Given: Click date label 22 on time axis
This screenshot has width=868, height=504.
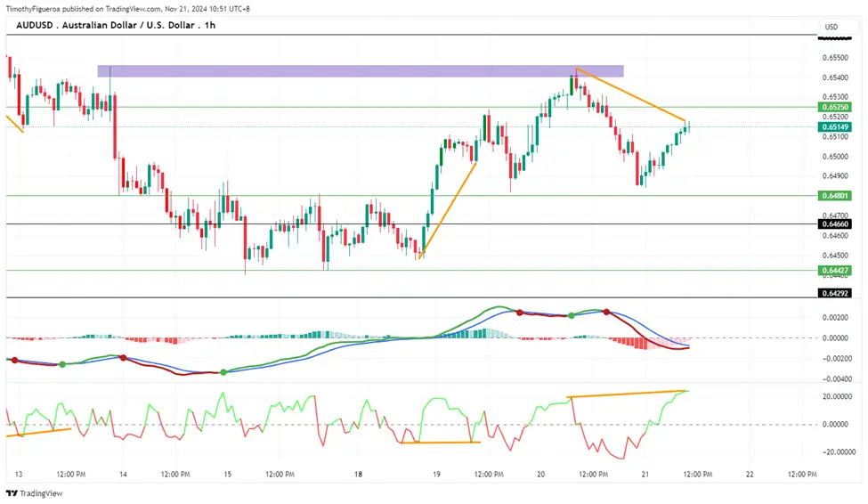Looking at the screenshot, I should 750,474.
